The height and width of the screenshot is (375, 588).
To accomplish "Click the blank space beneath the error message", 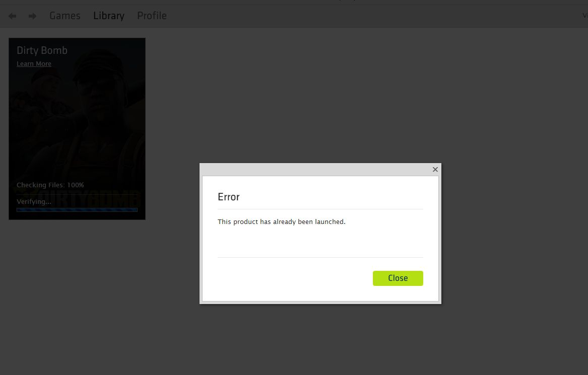I will 320,242.
